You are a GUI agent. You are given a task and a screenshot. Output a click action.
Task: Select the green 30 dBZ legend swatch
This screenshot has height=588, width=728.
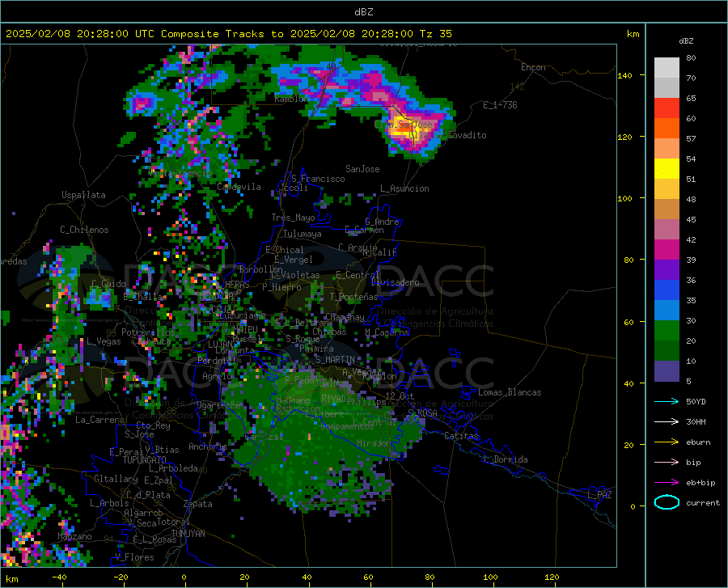(667, 331)
